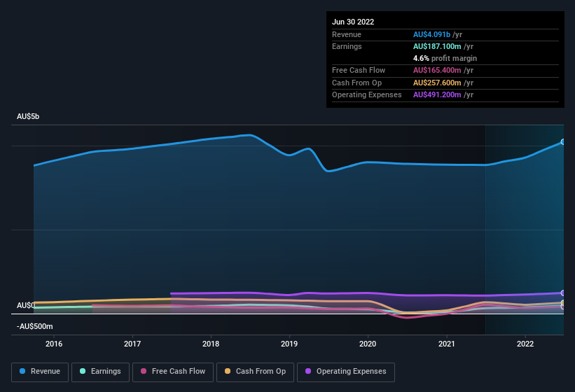Click the Earnings label in the tooltip

click(347, 46)
